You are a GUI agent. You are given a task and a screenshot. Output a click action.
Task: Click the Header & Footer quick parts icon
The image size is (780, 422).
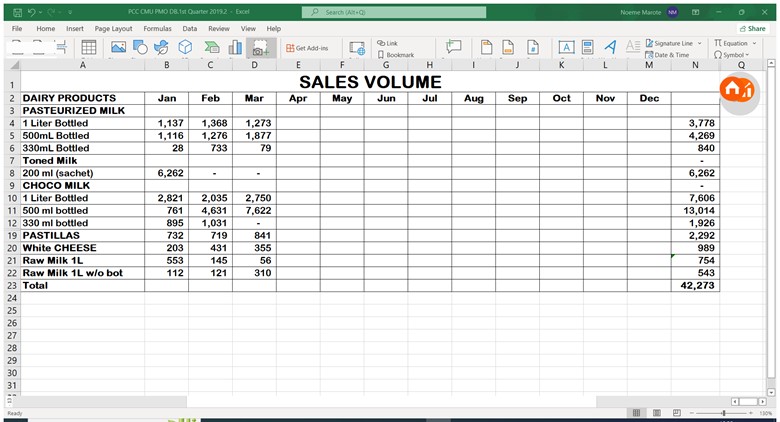pyautogui.click(x=587, y=48)
